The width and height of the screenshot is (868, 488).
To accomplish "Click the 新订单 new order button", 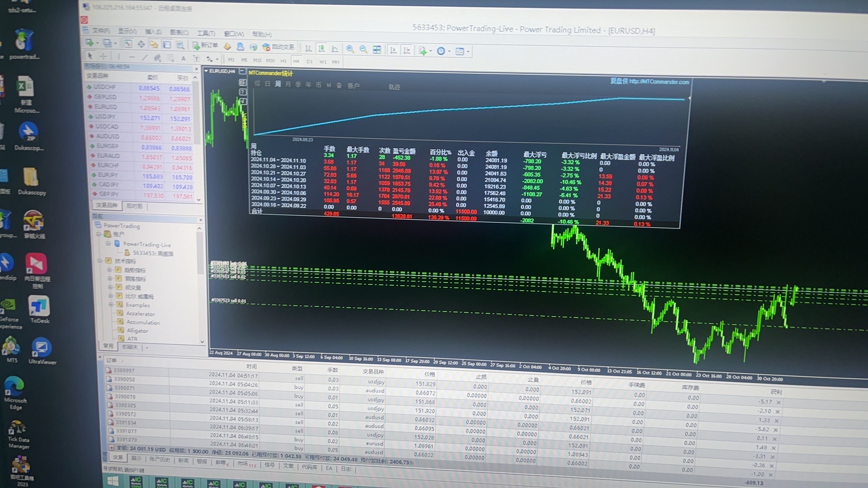I will 205,45.
